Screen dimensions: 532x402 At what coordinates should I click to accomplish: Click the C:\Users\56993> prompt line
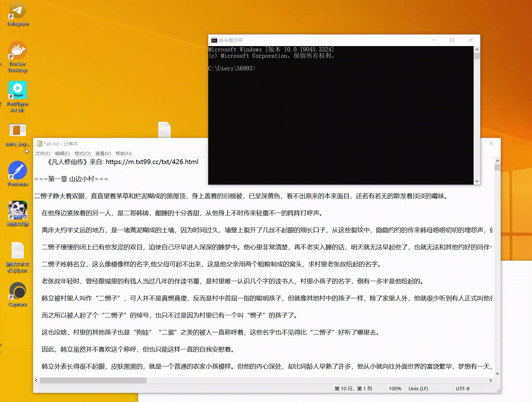point(232,68)
